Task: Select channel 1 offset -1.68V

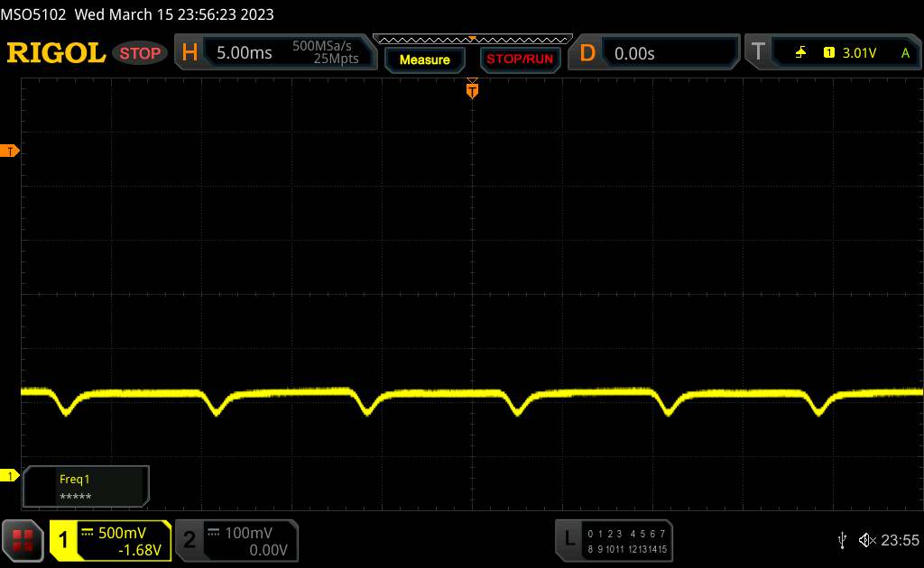Action: click(140, 550)
